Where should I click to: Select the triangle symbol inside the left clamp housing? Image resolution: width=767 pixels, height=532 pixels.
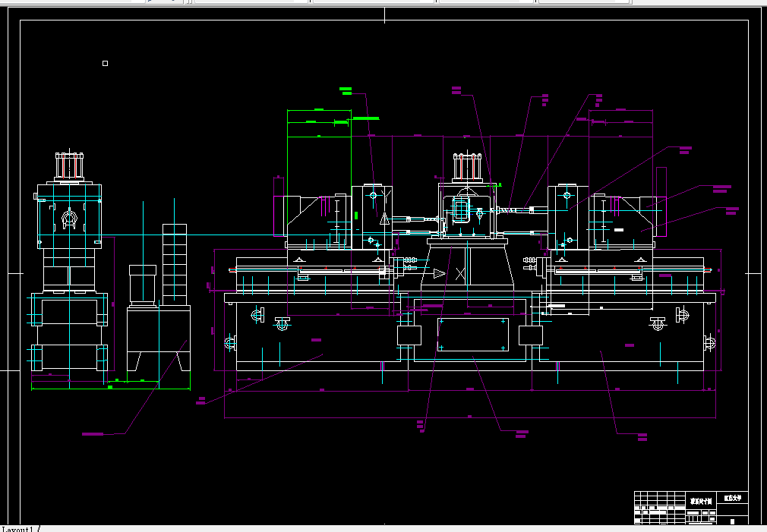click(384, 219)
